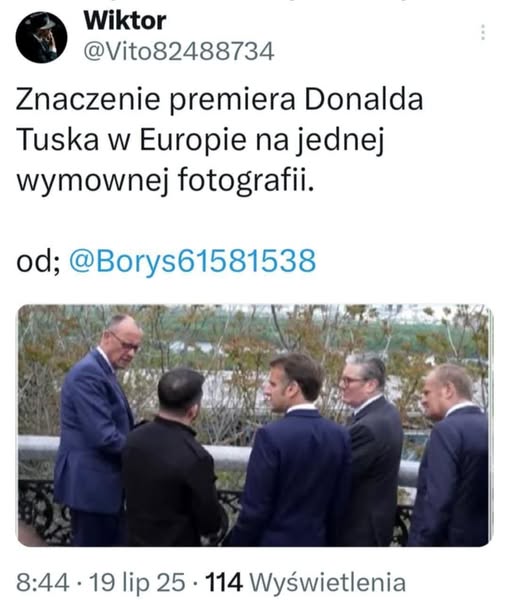This screenshot has height=600, width=509.
Task: Click the @Vito82488734 handle
Action: click(x=179, y=51)
